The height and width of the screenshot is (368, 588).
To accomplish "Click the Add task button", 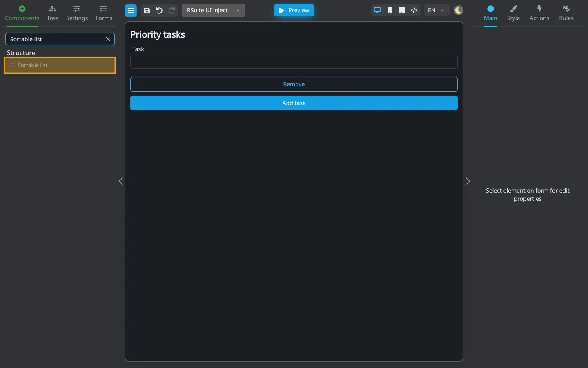I will pos(294,103).
